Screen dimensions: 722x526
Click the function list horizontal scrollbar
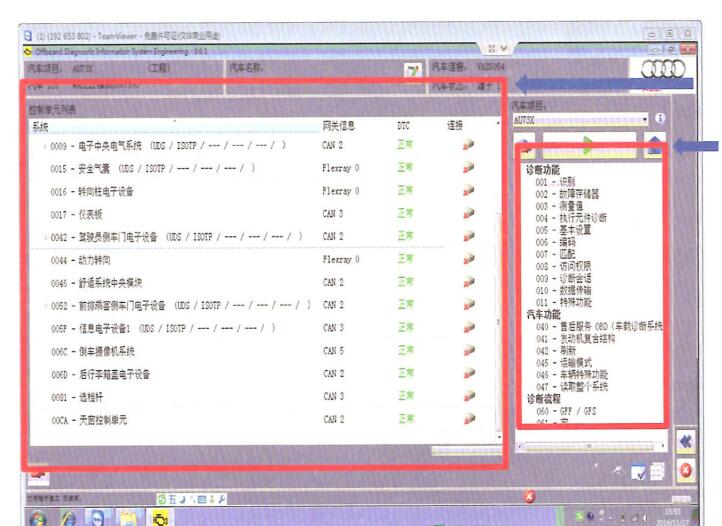(x=591, y=446)
